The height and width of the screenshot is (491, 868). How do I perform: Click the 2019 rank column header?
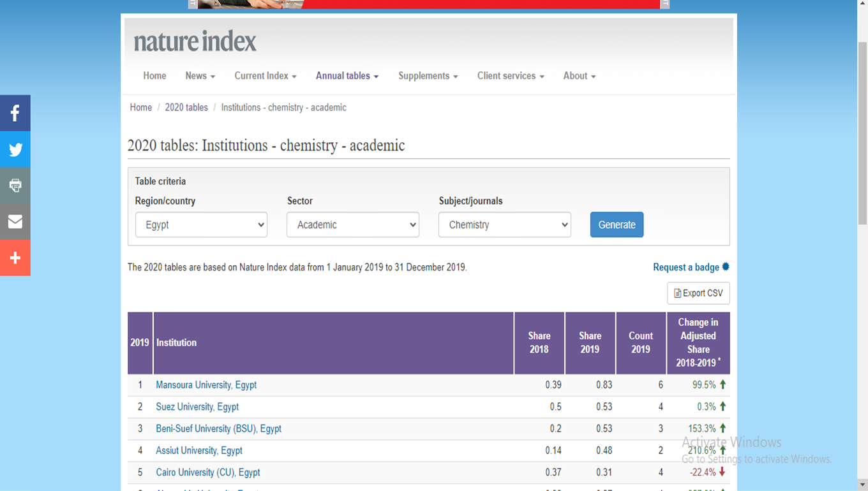tap(140, 343)
